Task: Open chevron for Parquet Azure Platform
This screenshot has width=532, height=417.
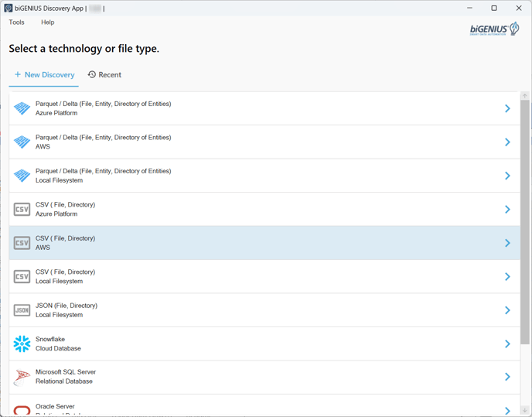Action: pos(507,108)
